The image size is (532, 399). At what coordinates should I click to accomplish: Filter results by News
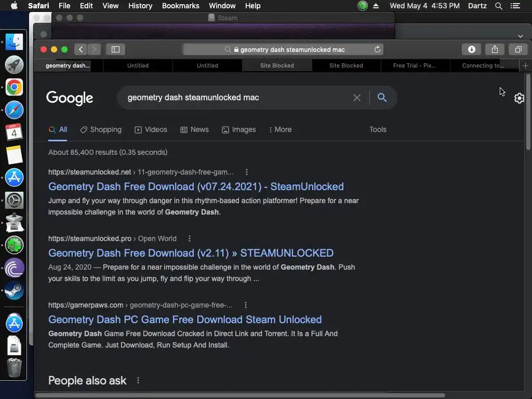coord(194,129)
